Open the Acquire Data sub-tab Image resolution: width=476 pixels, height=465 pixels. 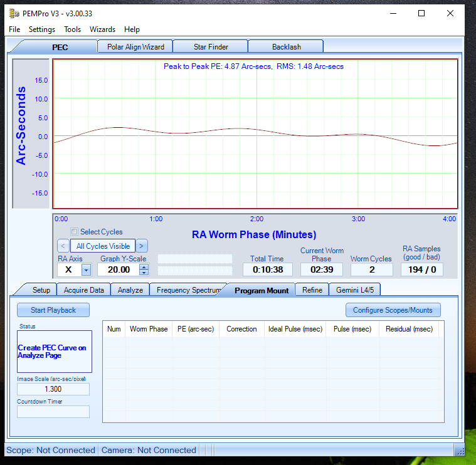tap(84, 290)
